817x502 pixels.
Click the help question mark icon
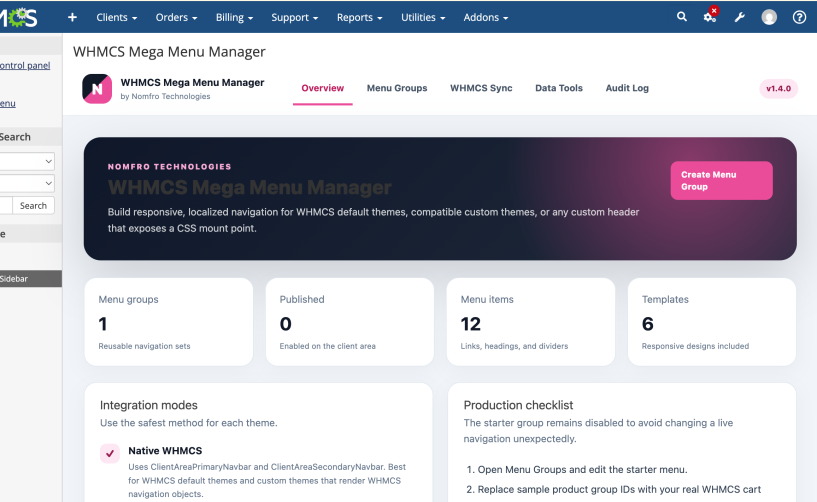point(799,17)
